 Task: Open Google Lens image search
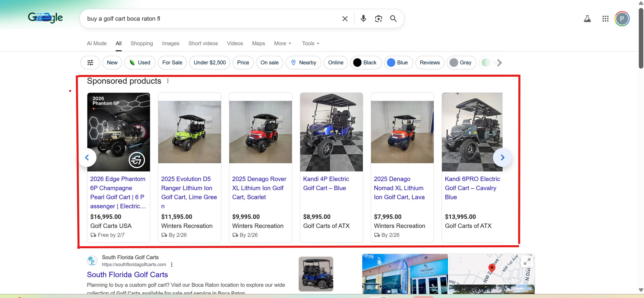(x=378, y=18)
